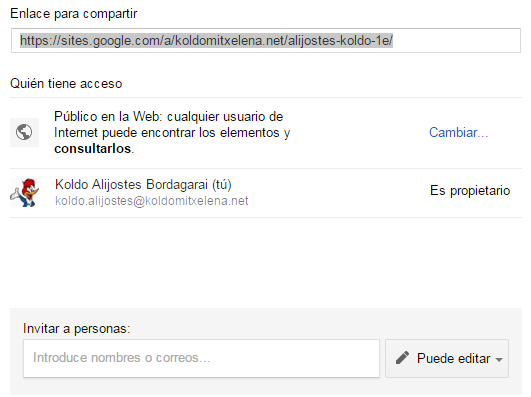Click the Cambiar... link
Image resolution: width=531 pixels, height=397 pixels.
click(459, 132)
